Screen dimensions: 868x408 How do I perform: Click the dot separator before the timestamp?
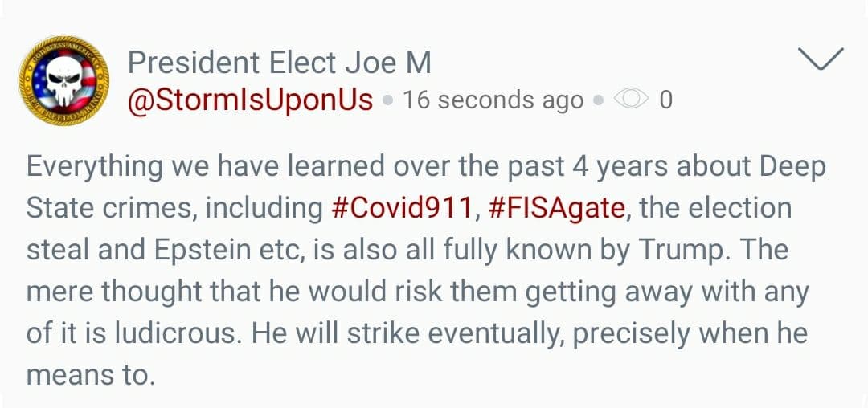coord(388,100)
